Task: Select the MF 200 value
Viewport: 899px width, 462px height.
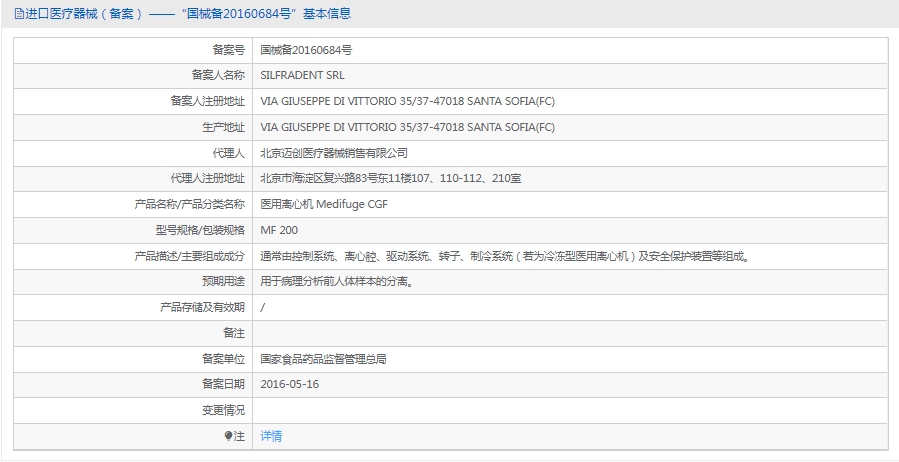Action: (279, 230)
